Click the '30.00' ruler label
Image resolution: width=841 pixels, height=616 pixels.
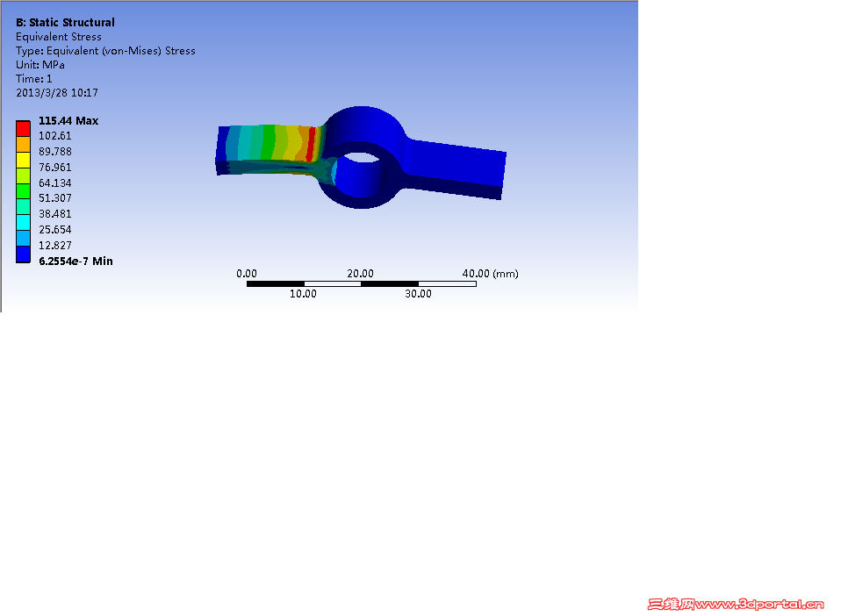tap(418, 294)
